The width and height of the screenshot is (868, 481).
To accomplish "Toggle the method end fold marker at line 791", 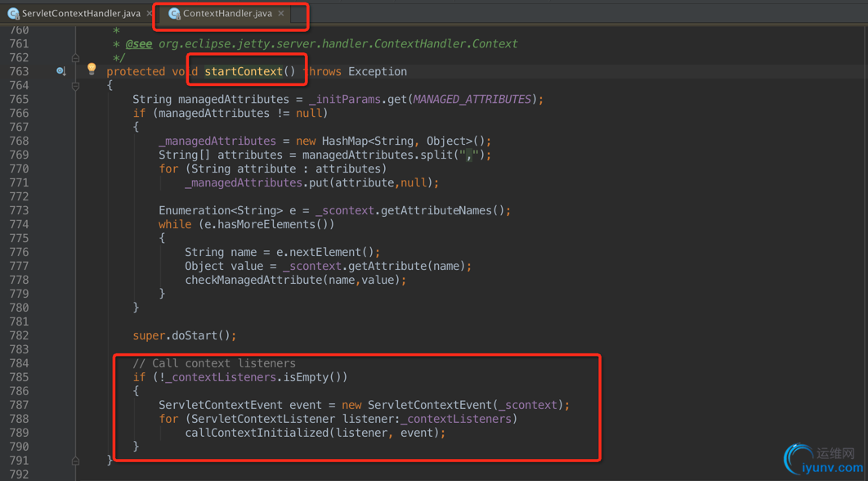I will tap(76, 461).
